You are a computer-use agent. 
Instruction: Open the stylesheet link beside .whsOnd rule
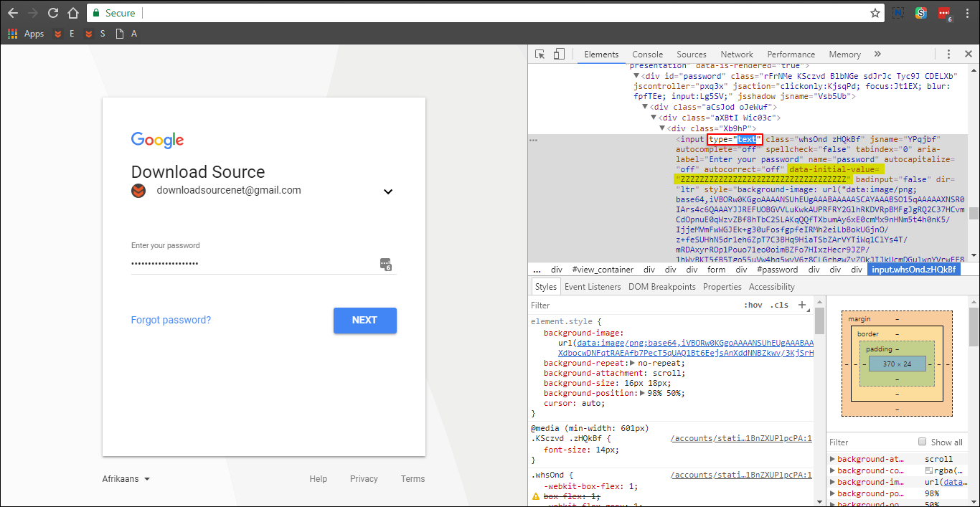741,475
